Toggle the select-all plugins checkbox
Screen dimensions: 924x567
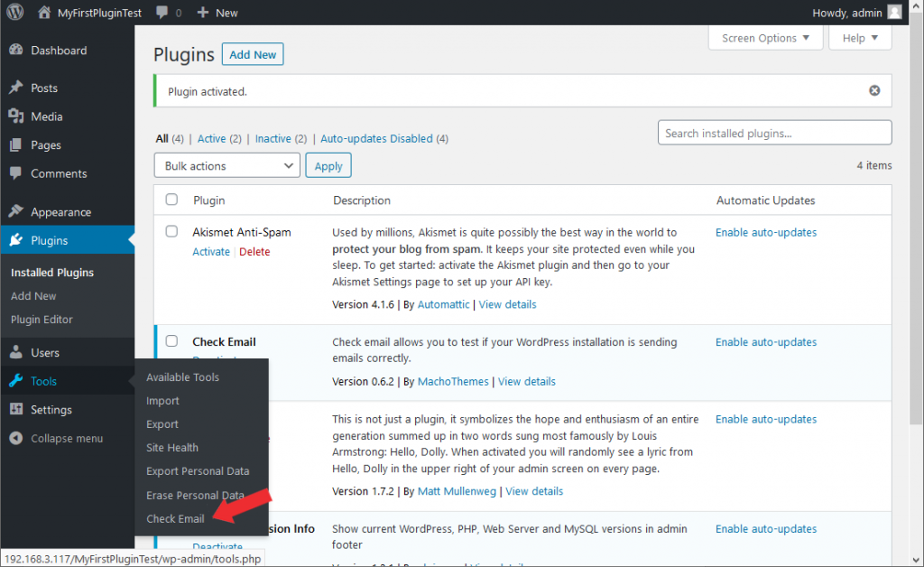pos(171,200)
